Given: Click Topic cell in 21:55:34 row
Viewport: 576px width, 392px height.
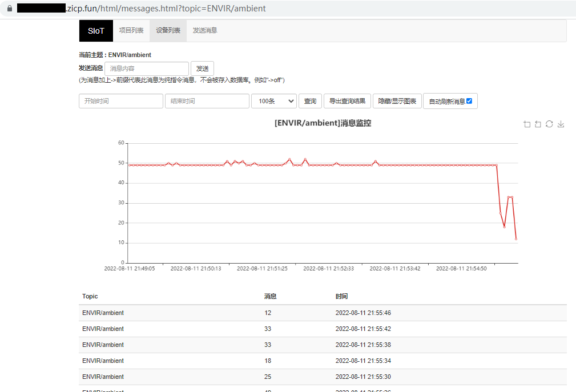Looking at the screenshot, I should (103, 361).
